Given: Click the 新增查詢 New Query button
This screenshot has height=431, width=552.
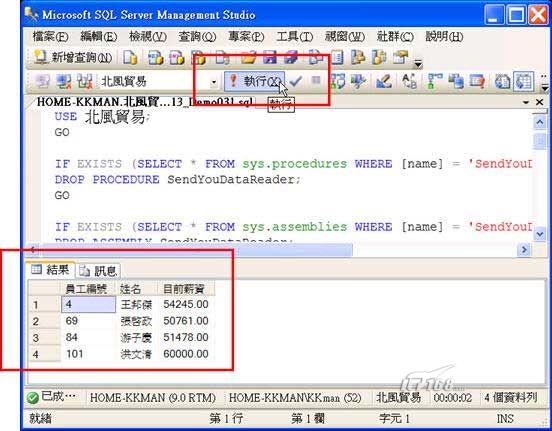Looking at the screenshot, I should pyautogui.click(x=73, y=58).
